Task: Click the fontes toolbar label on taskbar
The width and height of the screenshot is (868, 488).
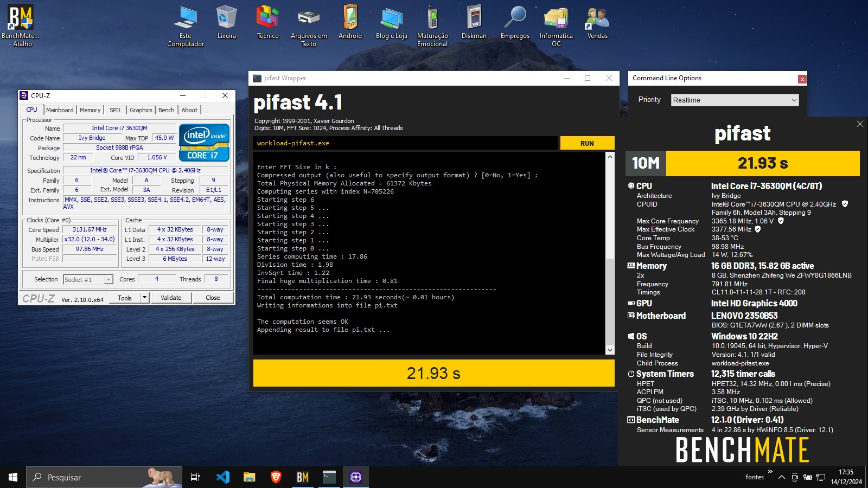Action: click(x=755, y=477)
